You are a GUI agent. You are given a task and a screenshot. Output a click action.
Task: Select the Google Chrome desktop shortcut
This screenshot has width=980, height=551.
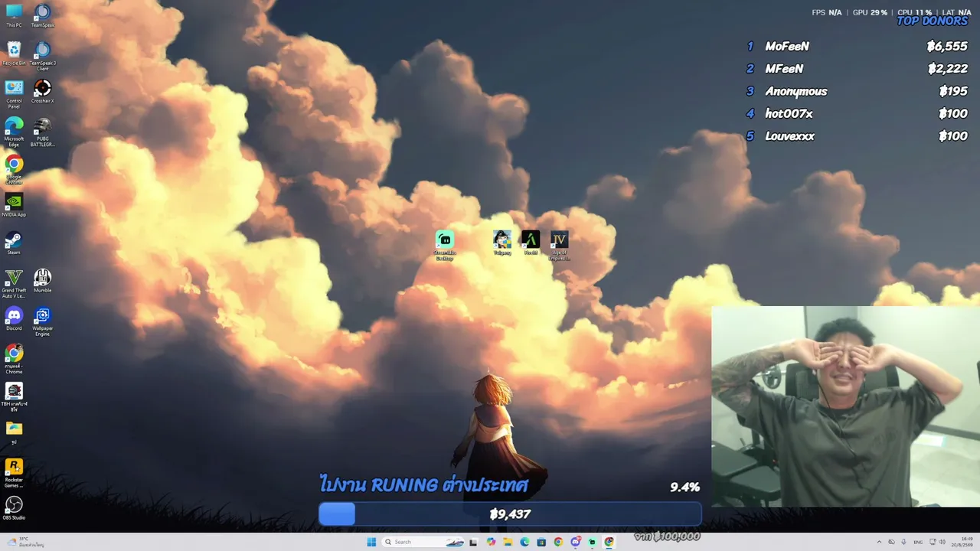pos(14,169)
